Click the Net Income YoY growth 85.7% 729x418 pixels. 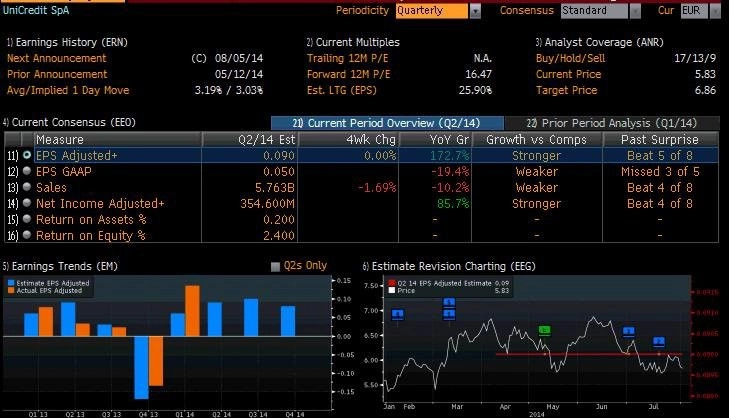[453, 204]
